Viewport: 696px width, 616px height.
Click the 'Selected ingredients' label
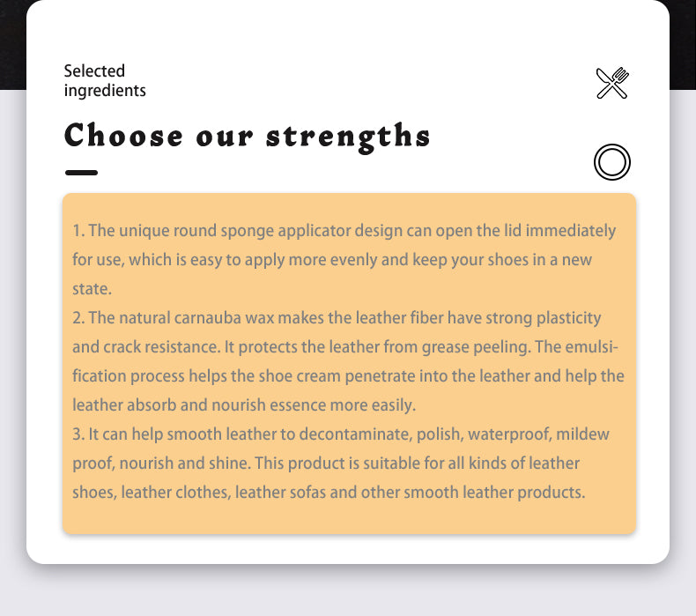tap(105, 80)
